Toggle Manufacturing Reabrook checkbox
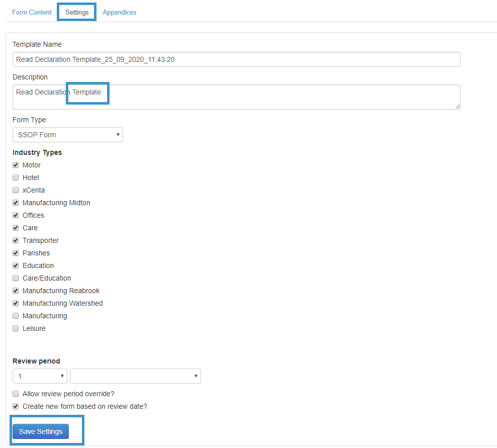 click(16, 291)
